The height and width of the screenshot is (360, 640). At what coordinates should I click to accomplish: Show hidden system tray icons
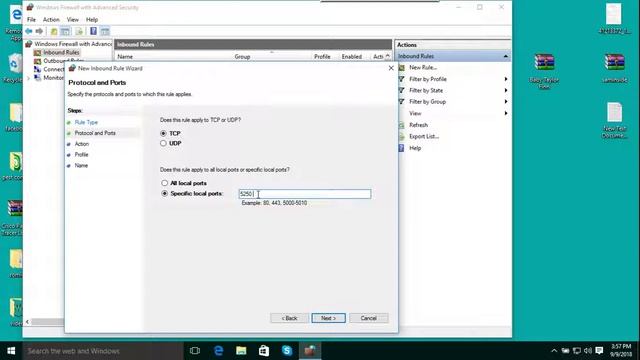[554, 351]
